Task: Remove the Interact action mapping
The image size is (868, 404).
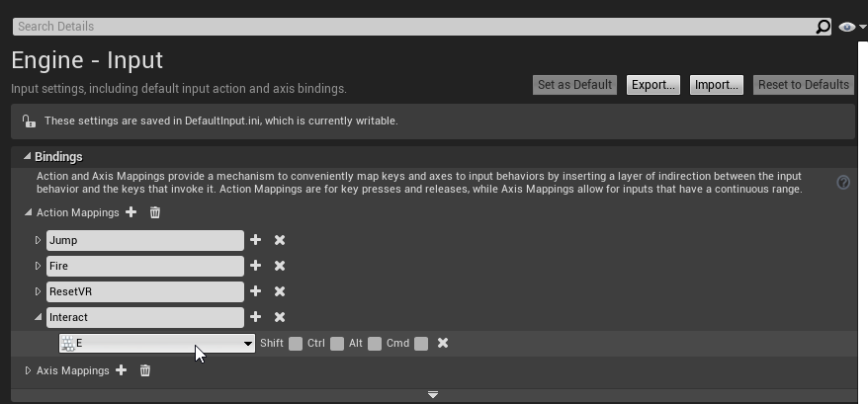Action: 280,317
